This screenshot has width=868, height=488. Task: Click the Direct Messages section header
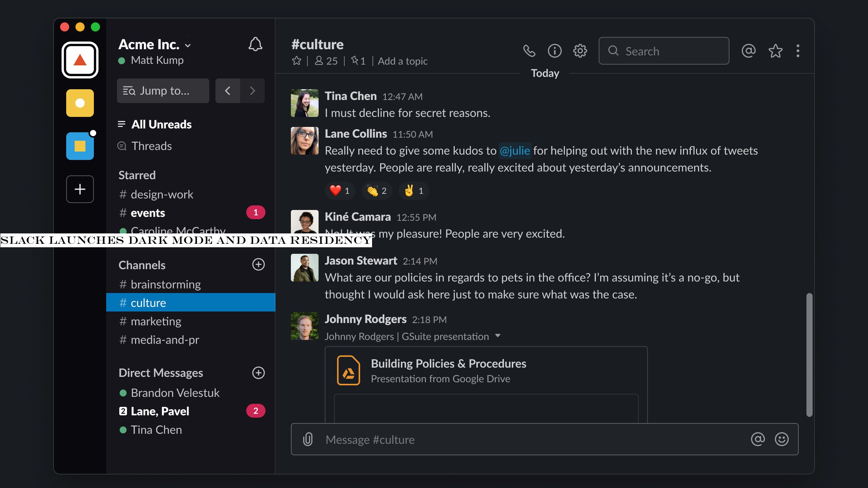[161, 373]
